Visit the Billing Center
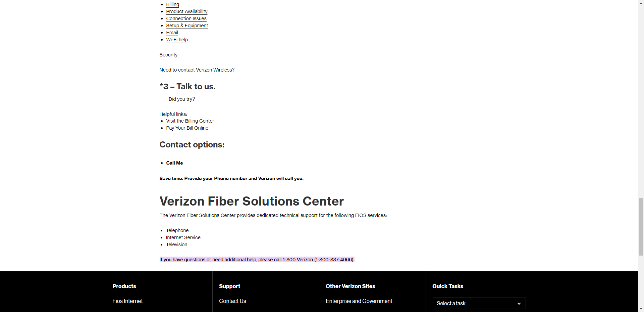The height and width of the screenshot is (312, 644). tap(190, 121)
